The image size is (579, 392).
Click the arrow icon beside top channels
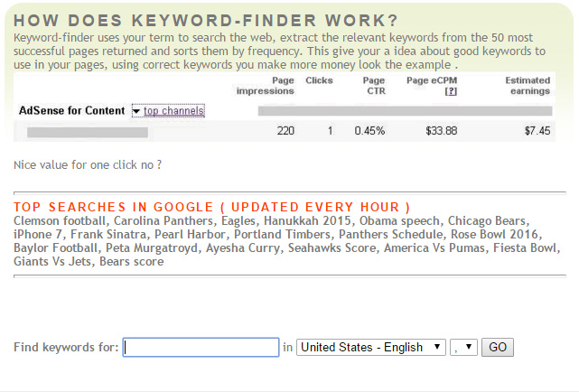[x=136, y=111]
